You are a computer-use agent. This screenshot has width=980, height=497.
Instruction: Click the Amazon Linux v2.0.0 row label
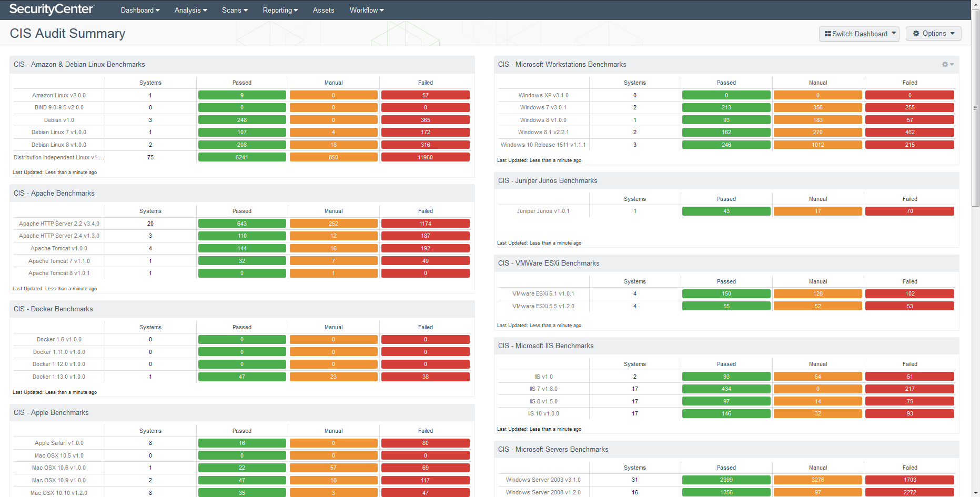[x=59, y=95]
